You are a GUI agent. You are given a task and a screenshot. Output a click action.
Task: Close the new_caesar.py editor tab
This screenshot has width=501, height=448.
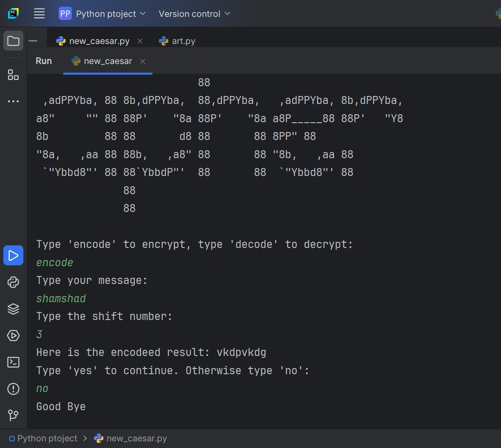[x=140, y=40]
